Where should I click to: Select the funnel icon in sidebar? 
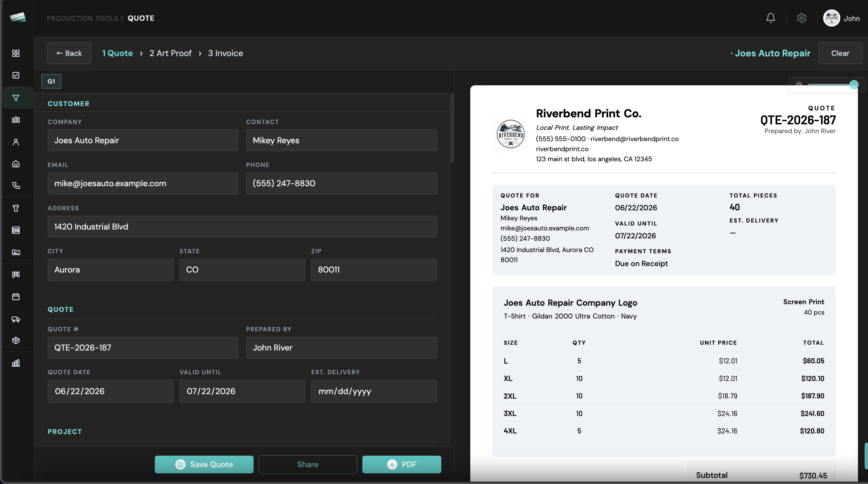16,98
